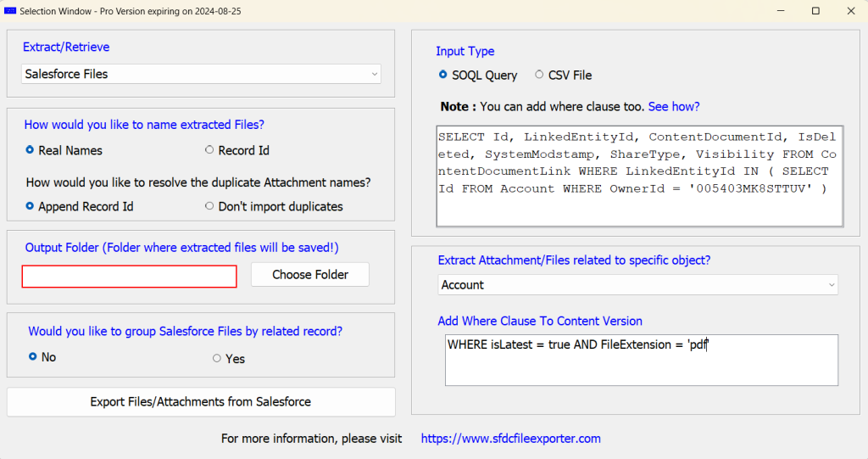Click Export Files/Attachments from Salesforce
This screenshot has height=459, width=868.
point(201,402)
